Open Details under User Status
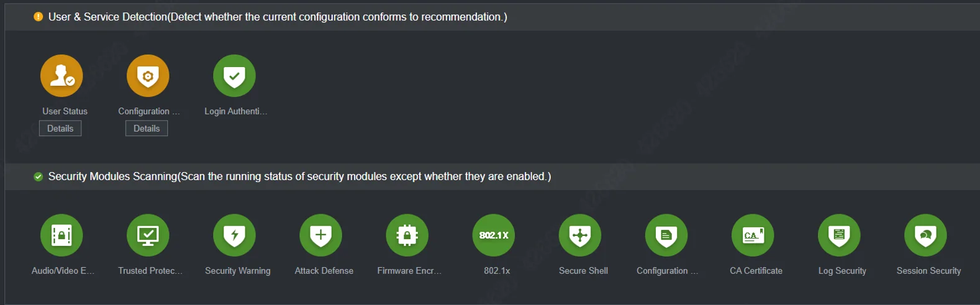The image size is (980, 305). [x=60, y=129]
